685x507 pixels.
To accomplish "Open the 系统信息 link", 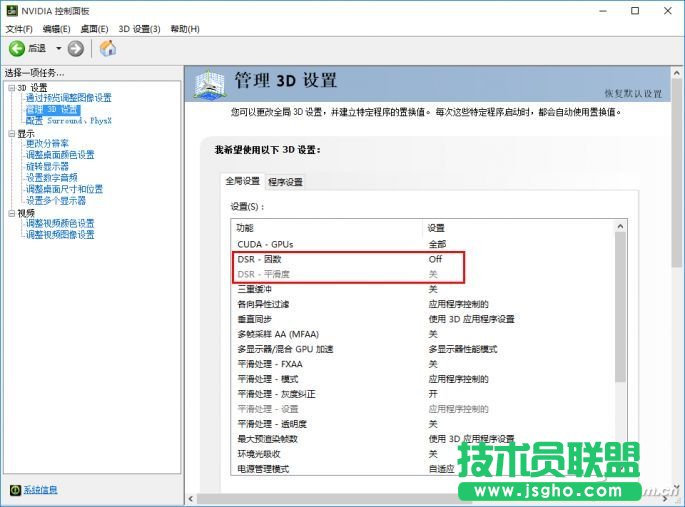I will (x=40, y=490).
